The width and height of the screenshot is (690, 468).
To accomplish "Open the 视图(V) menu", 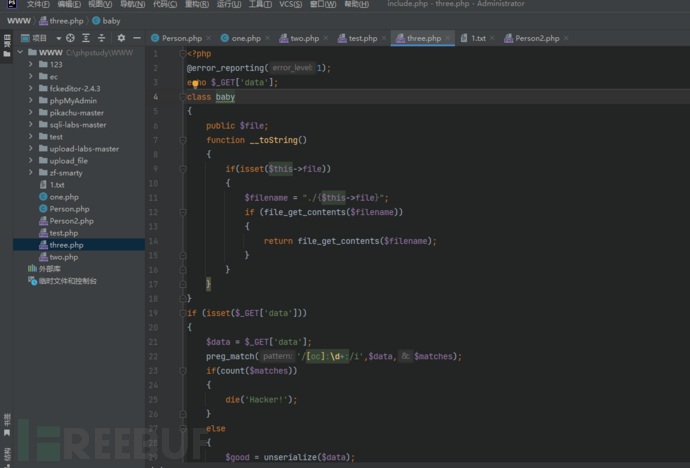I will coord(100,4).
